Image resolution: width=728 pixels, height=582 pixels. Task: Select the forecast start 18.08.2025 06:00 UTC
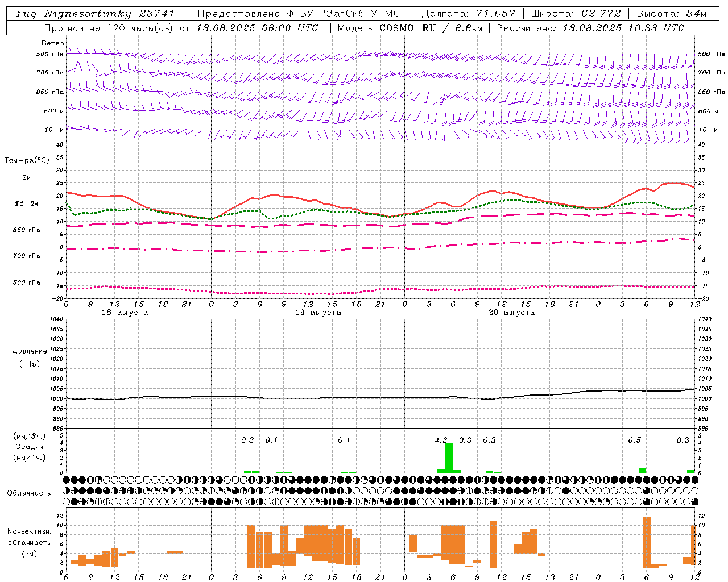coord(257,28)
